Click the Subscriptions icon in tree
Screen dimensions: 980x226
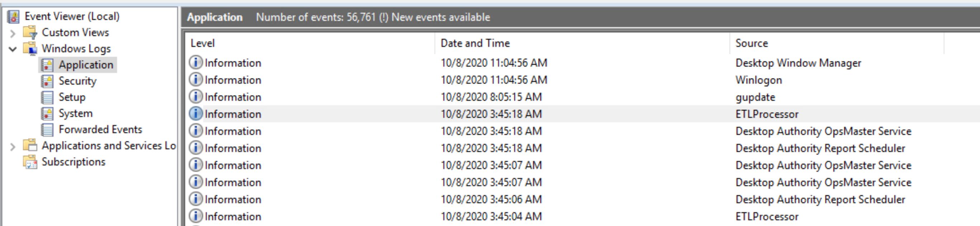(x=30, y=162)
